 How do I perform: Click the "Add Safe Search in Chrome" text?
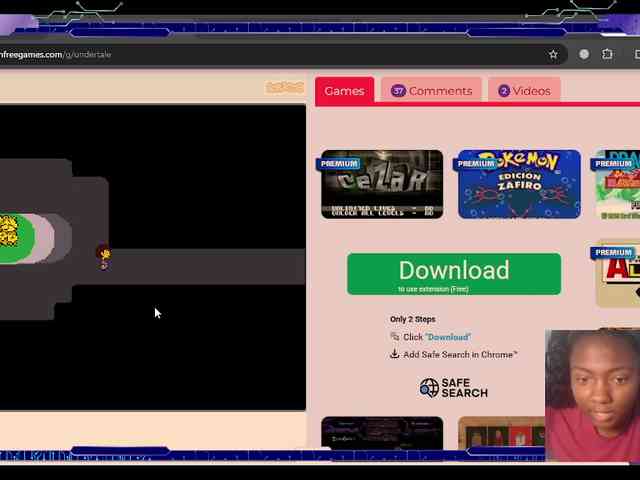(460, 355)
